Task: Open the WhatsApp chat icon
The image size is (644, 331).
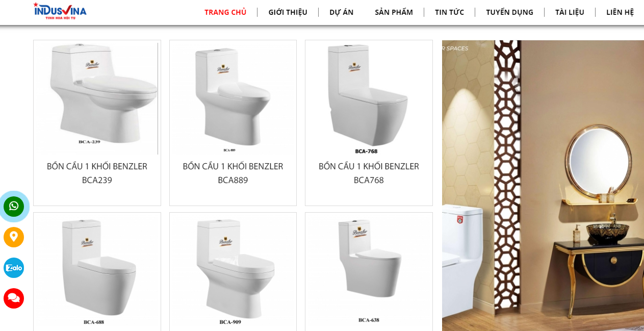Action: [14, 207]
